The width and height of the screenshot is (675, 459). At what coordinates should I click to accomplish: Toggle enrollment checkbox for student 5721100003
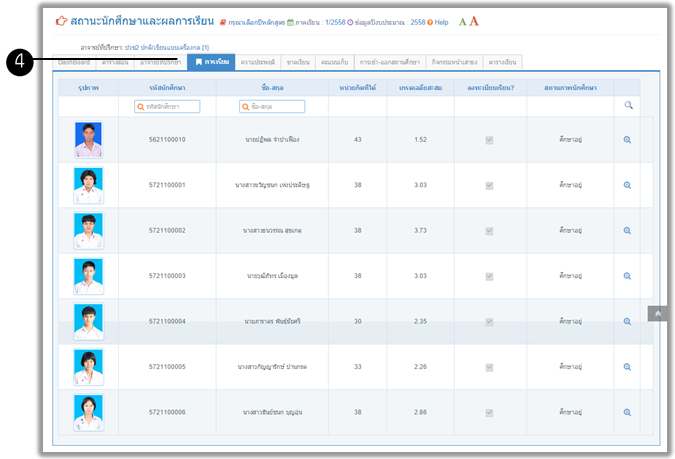[489, 276]
